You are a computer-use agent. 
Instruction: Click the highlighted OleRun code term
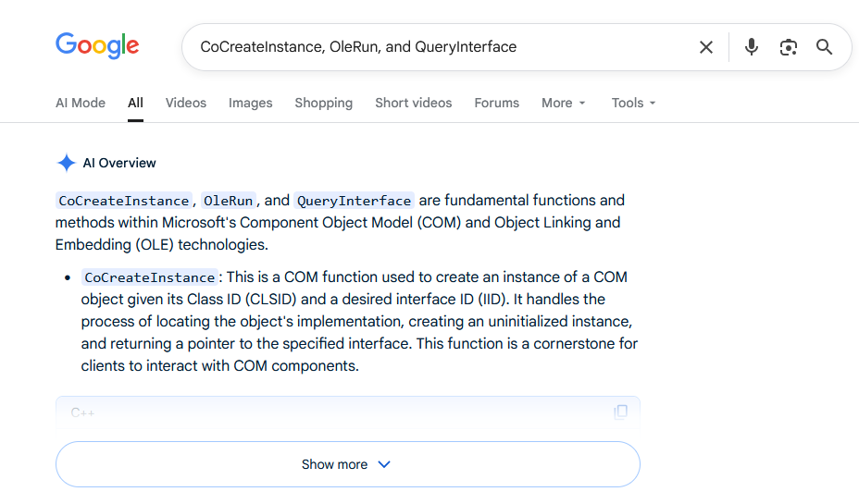coord(229,201)
